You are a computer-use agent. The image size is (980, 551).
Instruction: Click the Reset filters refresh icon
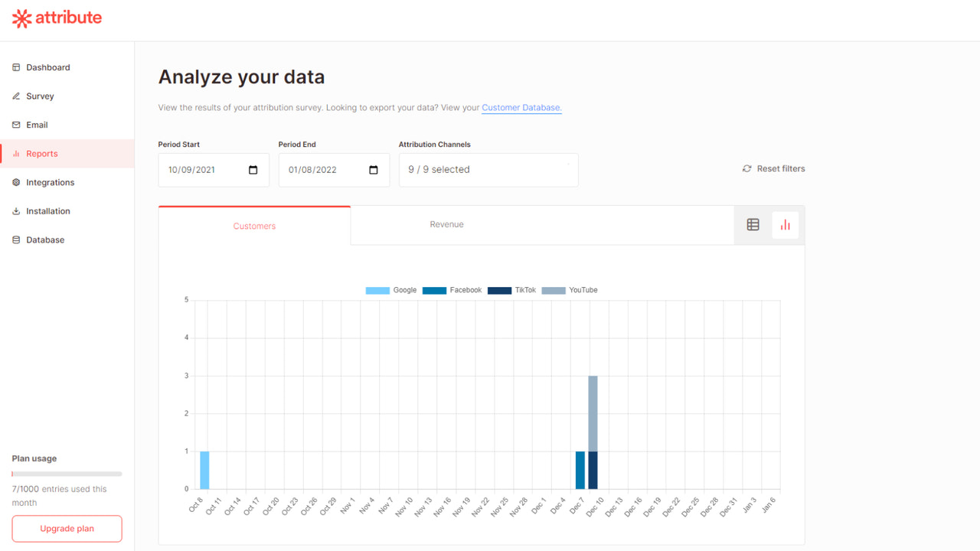pyautogui.click(x=746, y=168)
